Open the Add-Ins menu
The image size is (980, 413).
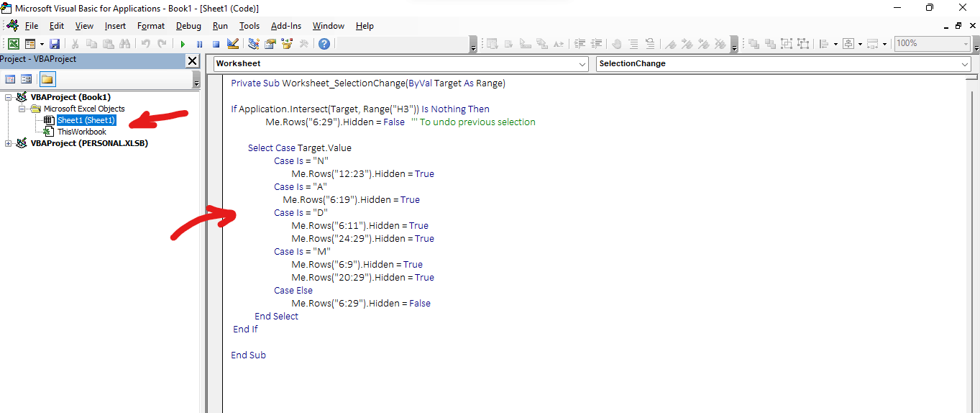tap(286, 26)
